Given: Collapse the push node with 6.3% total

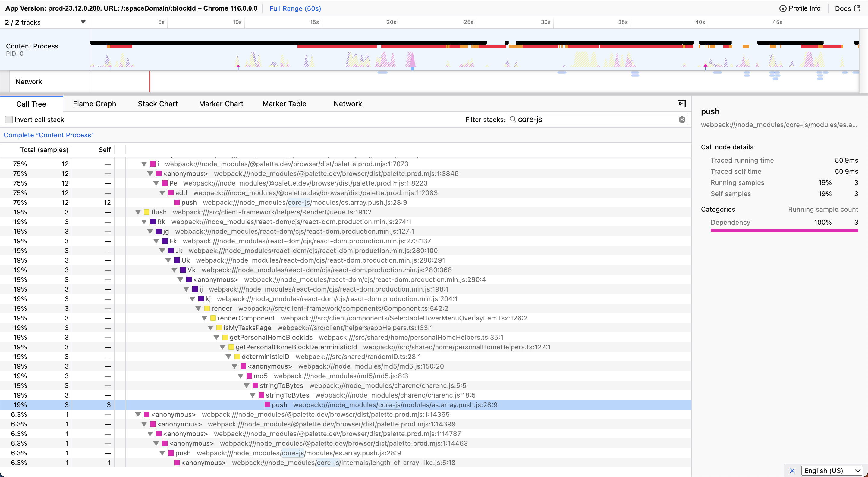Looking at the screenshot, I should 162,453.
